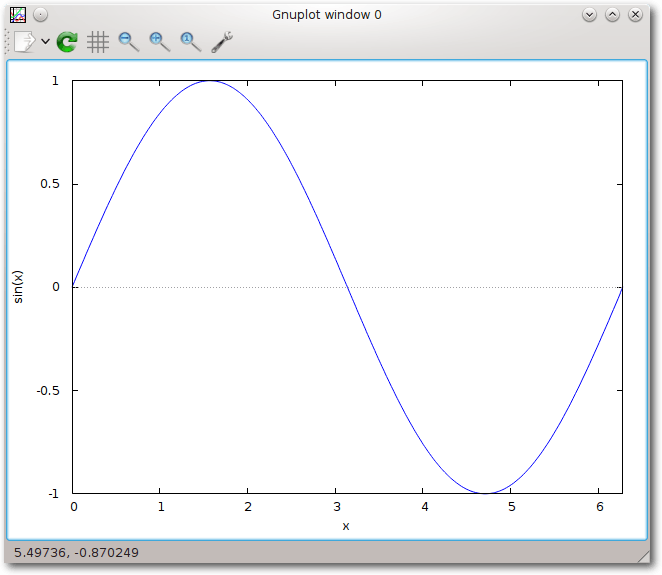Click the Gnuplot window 0 title text

pyautogui.click(x=327, y=15)
